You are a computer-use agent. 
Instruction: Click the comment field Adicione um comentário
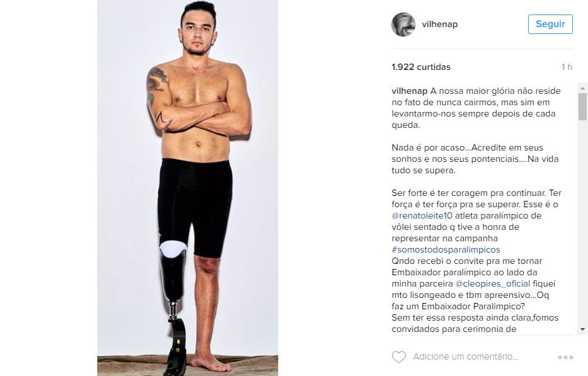click(466, 357)
